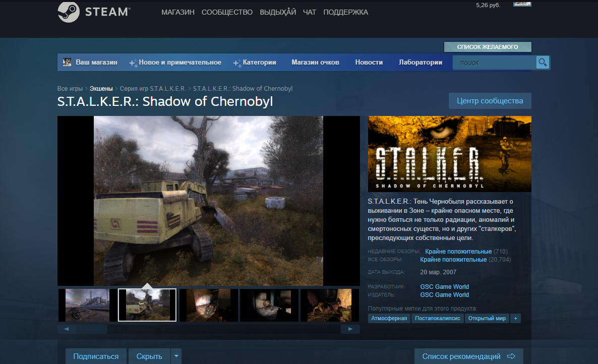Click the S.T.A.L.K.E.R.: Shadow of Chernobyl breadcrumb
The width and height of the screenshot is (598, 364).
coord(243,88)
